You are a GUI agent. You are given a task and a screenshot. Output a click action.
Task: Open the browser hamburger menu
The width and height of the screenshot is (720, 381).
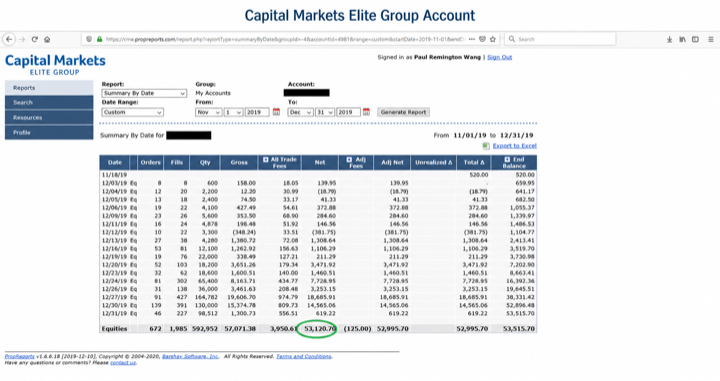pos(711,39)
